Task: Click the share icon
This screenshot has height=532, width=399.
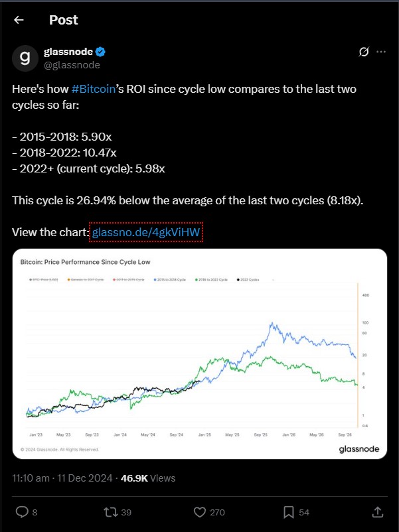Action: 377,512
